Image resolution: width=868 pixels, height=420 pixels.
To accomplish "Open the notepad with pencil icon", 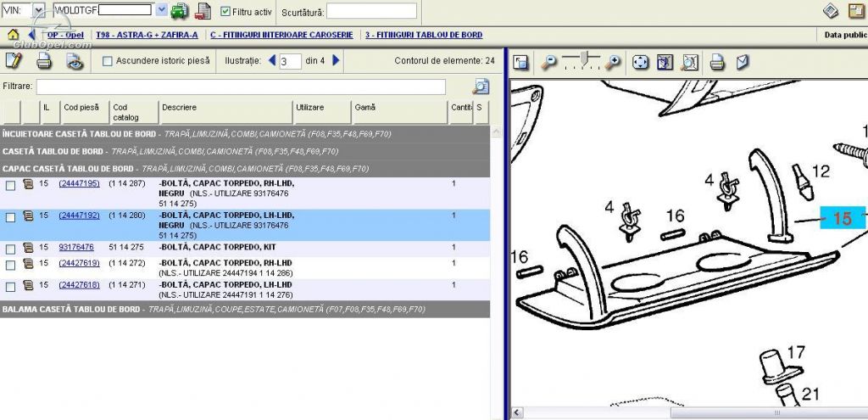I will pos(14,60).
